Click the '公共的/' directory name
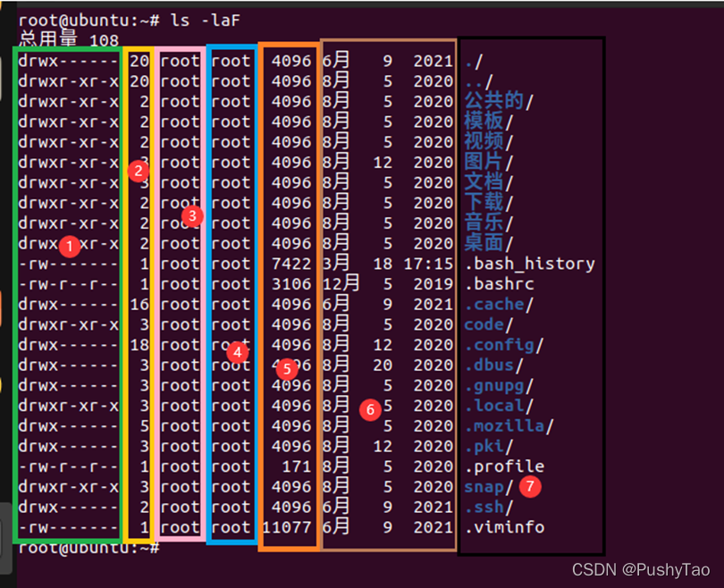 pyautogui.click(x=499, y=101)
